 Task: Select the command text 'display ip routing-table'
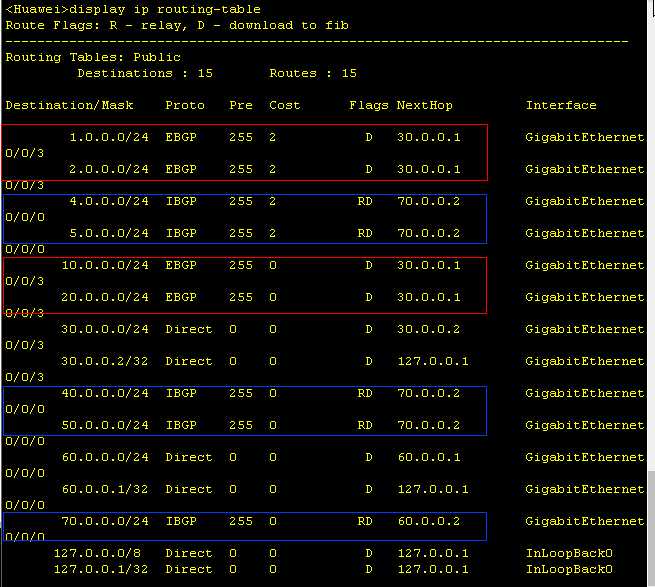click(x=165, y=9)
